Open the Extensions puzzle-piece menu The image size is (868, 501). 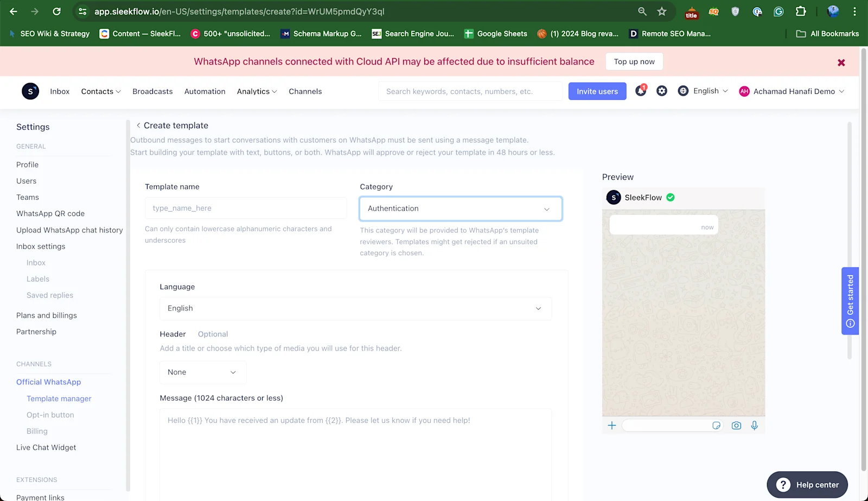coord(801,11)
